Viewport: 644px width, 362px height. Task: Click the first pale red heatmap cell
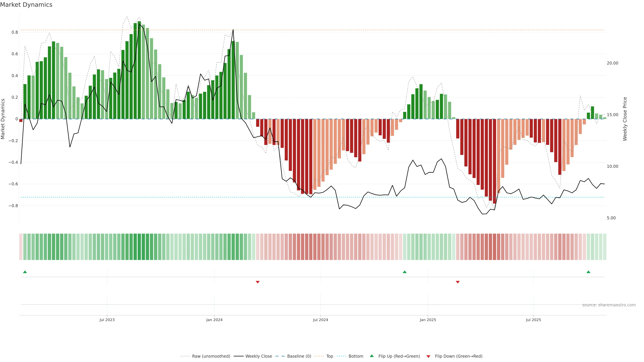(21, 247)
